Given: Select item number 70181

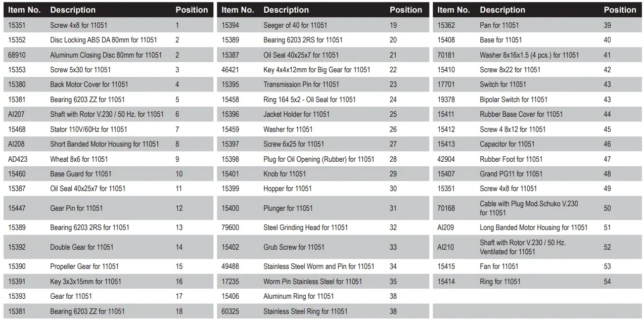Looking at the screenshot, I should click(x=446, y=55).
